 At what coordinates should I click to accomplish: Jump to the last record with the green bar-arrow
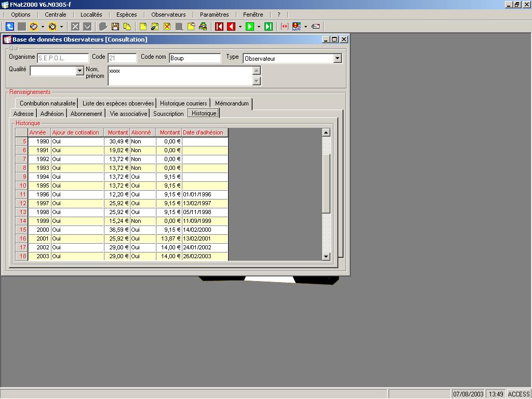click(269, 26)
